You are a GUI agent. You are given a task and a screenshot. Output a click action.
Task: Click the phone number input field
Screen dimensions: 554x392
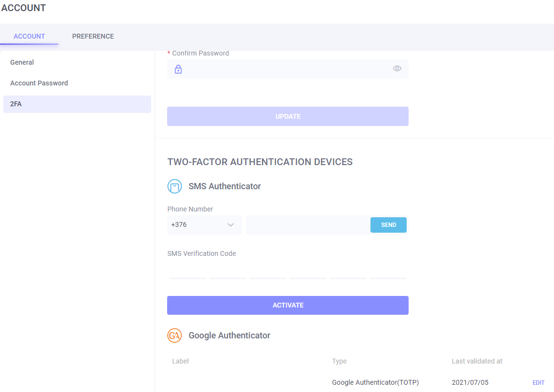point(307,225)
